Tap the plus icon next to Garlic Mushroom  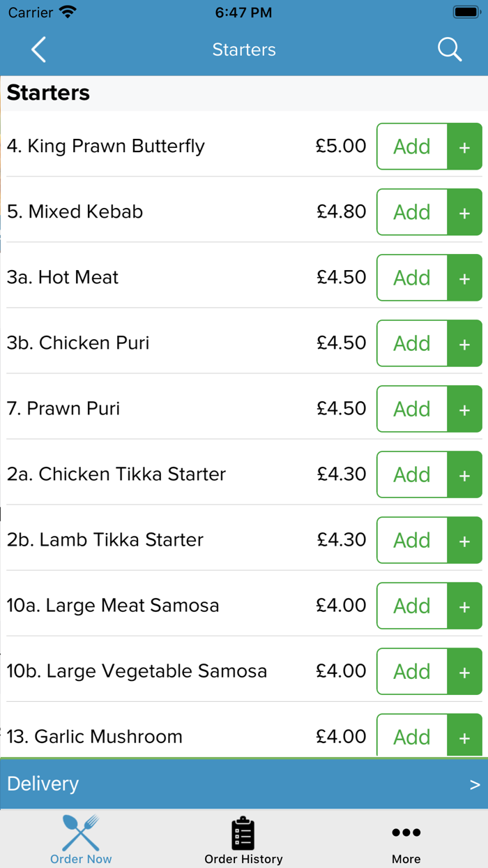(x=465, y=737)
